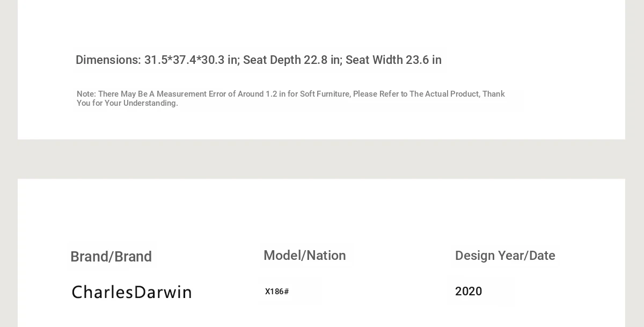Click the CharlesDarwin brand name
Viewport: 644px width, 327px height.
coord(131,292)
